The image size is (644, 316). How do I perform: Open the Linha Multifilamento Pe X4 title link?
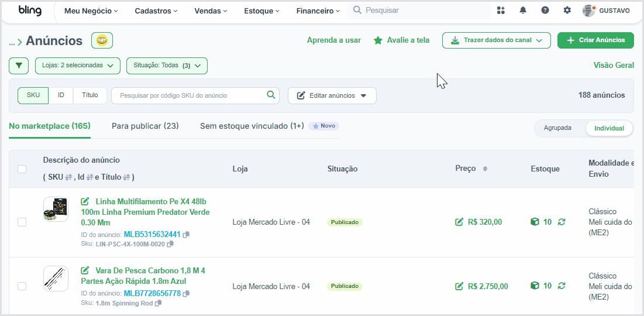[x=146, y=212]
